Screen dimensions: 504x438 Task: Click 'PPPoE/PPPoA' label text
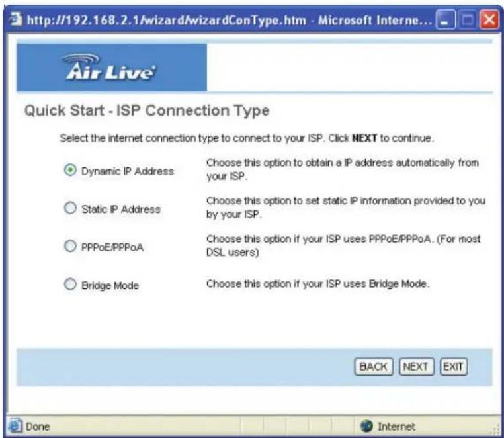112,247
